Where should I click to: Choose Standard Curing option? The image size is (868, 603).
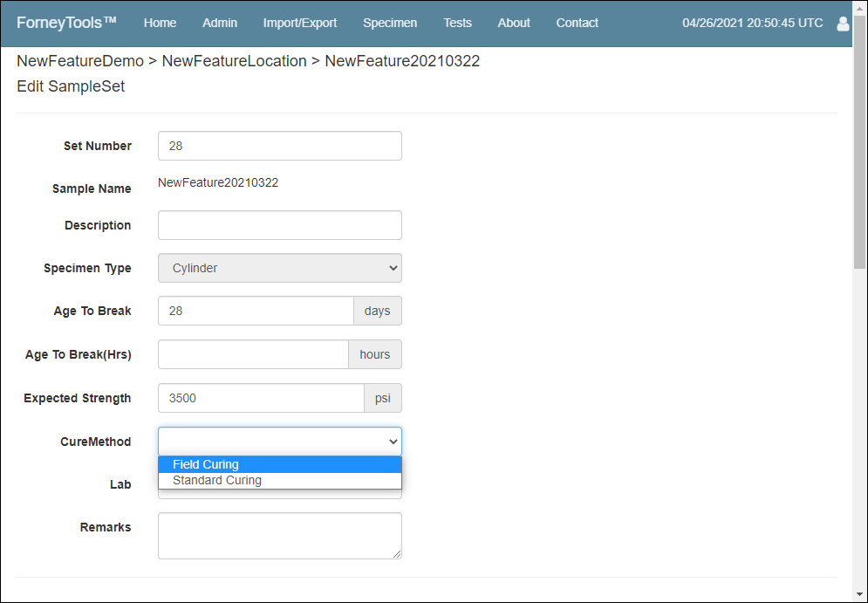(280, 481)
